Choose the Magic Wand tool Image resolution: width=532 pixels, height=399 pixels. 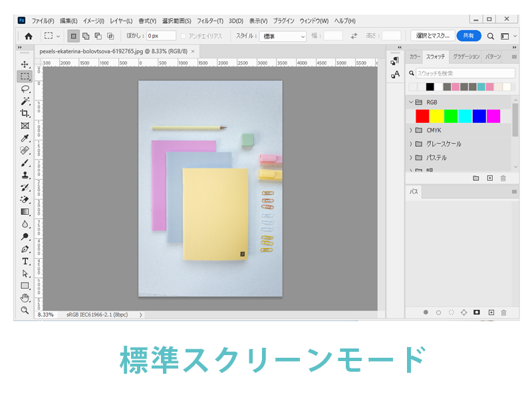pos(25,101)
